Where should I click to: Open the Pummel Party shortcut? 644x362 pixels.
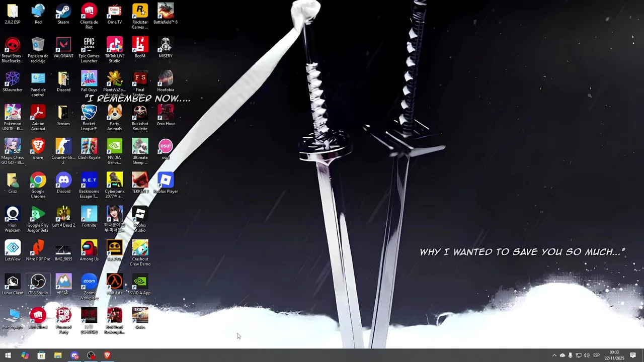coord(63,320)
